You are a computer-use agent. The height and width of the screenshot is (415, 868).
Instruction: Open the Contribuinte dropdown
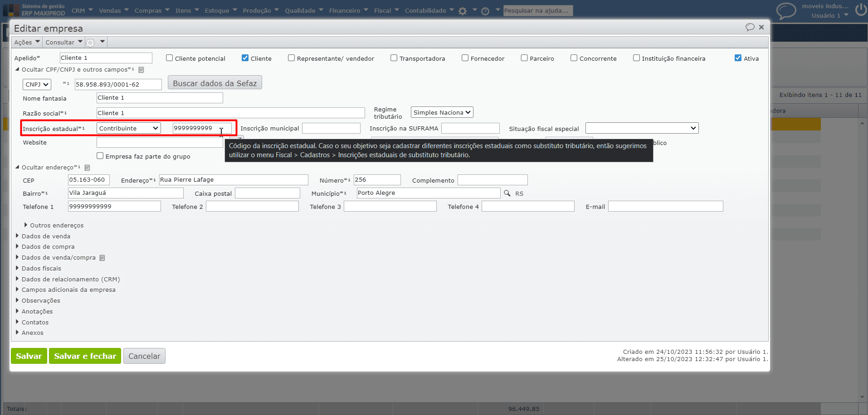(x=129, y=128)
